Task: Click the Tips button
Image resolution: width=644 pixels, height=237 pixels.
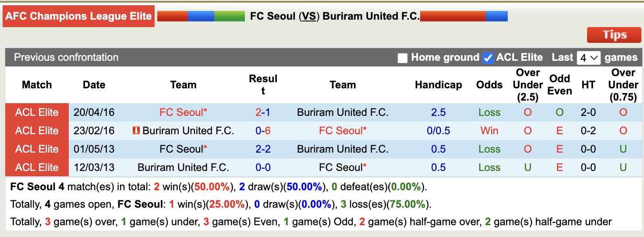Action: (615, 35)
